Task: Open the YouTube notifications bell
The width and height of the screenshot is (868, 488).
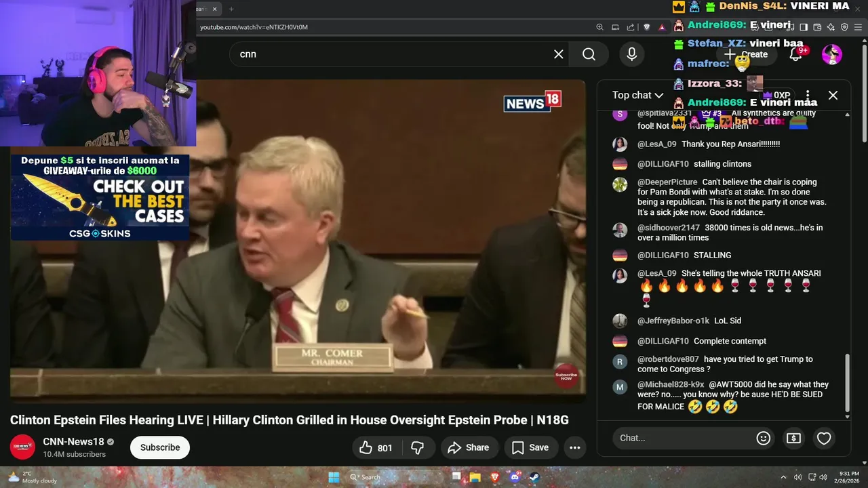Action: tap(795, 54)
